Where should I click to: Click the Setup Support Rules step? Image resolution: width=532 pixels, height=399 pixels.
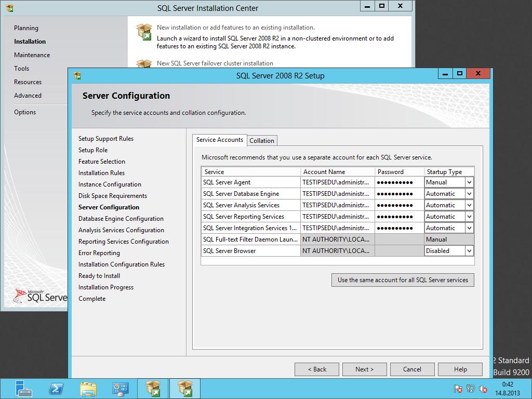point(106,139)
